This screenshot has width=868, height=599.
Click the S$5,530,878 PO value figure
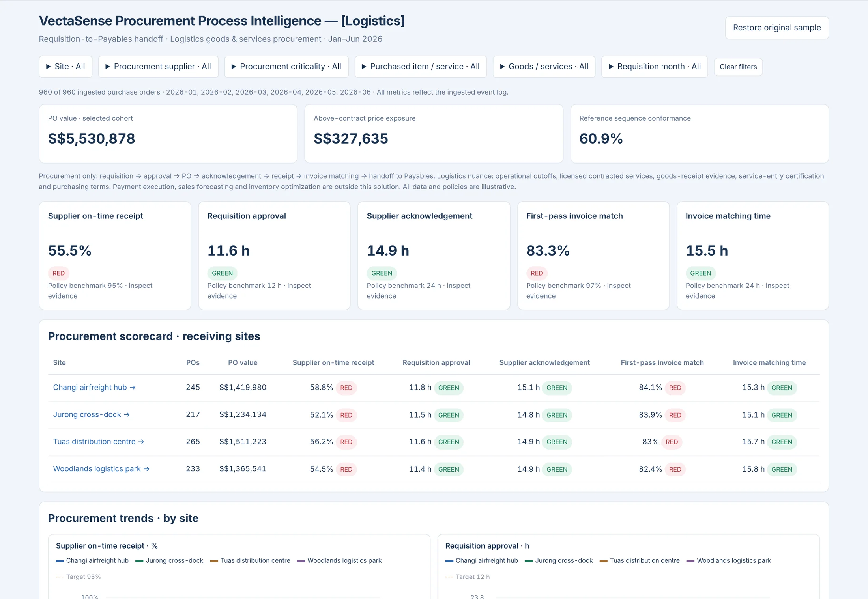pos(92,138)
